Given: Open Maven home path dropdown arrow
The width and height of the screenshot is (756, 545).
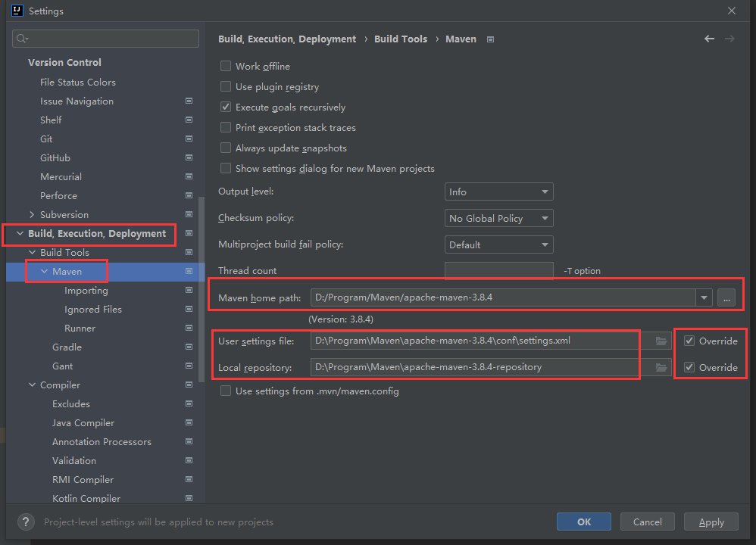Looking at the screenshot, I should tap(704, 297).
